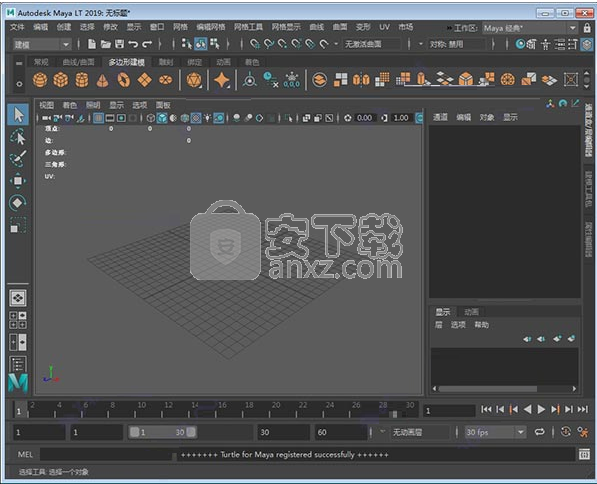
Task: Create a polygon torus from the shelf
Action: [x=124, y=80]
